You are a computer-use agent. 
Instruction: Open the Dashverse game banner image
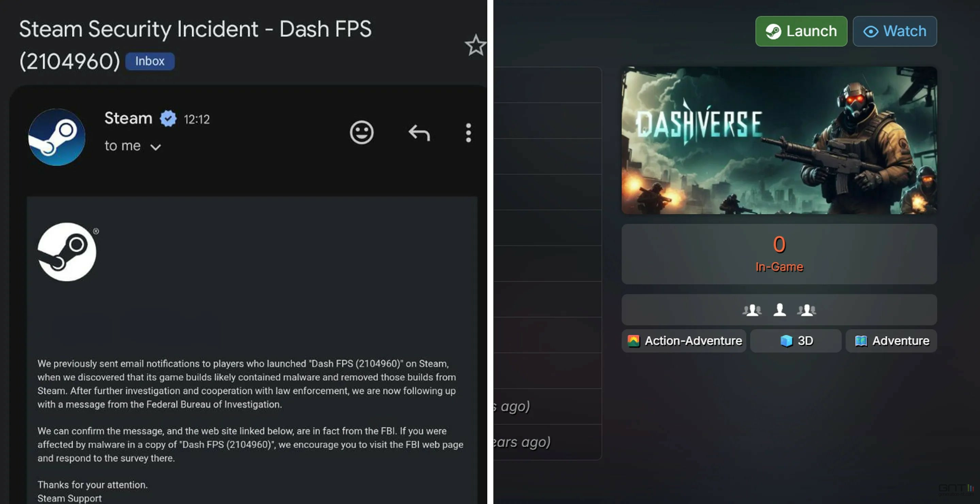coord(779,140)
